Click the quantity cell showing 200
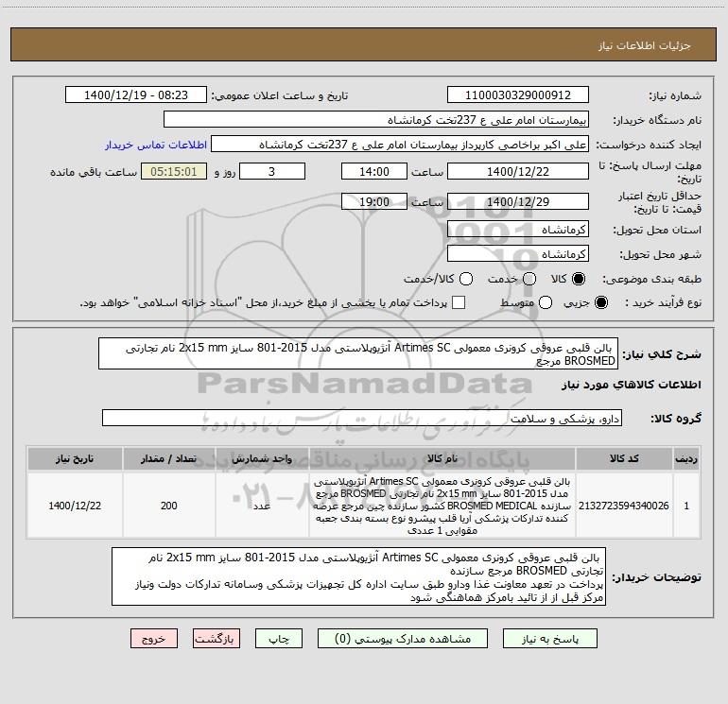 [x=168, y=506]
